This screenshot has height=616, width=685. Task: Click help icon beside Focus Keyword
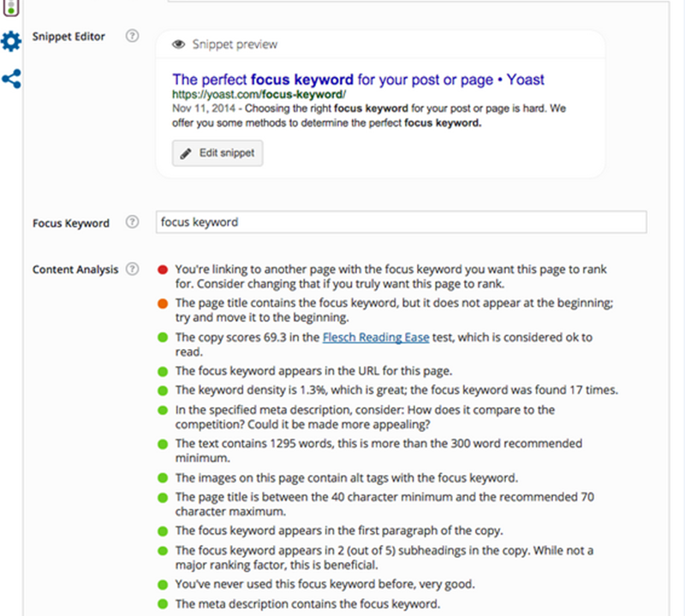(132, 222)
